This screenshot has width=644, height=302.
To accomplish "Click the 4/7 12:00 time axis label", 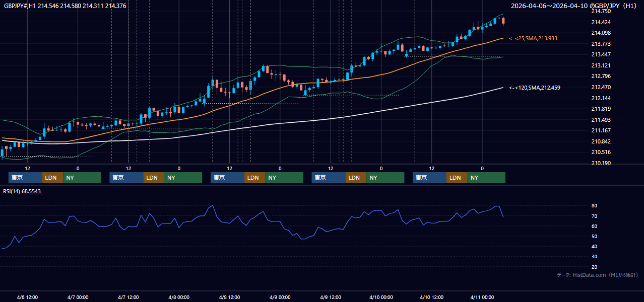I will coord(128,297).
